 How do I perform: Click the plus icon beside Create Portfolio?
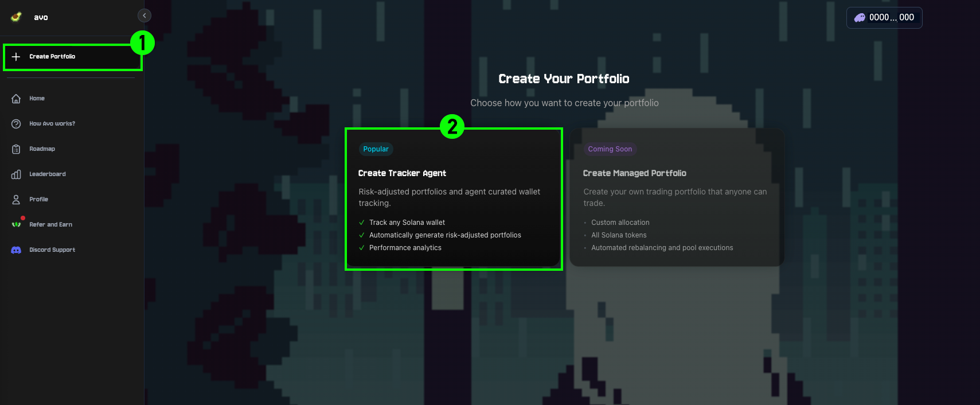coord(16,57)
